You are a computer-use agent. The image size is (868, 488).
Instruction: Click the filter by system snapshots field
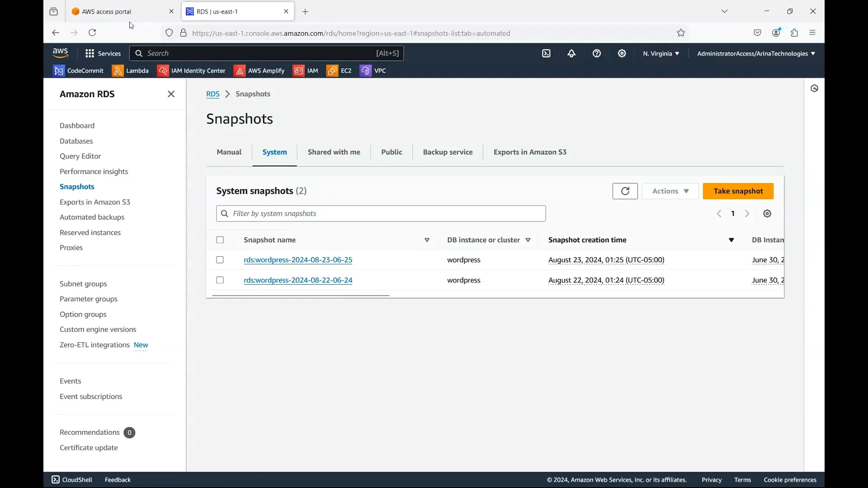(380, 213)
